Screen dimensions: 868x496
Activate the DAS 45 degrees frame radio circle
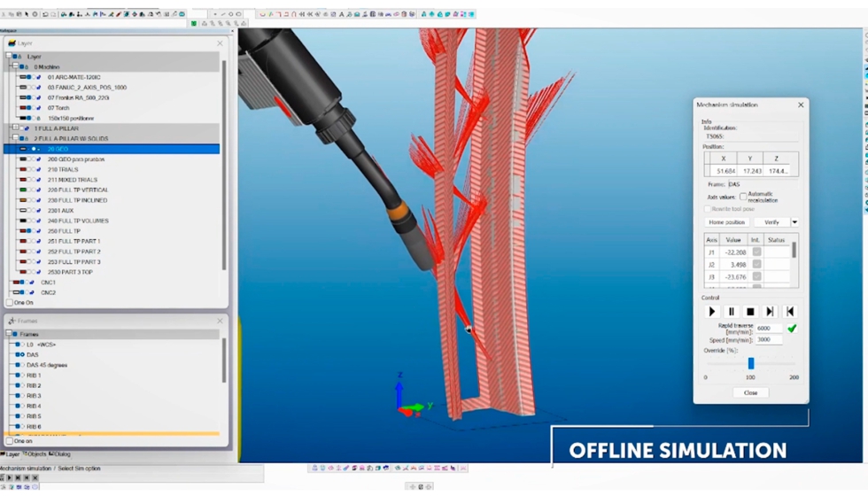[23, 365]
